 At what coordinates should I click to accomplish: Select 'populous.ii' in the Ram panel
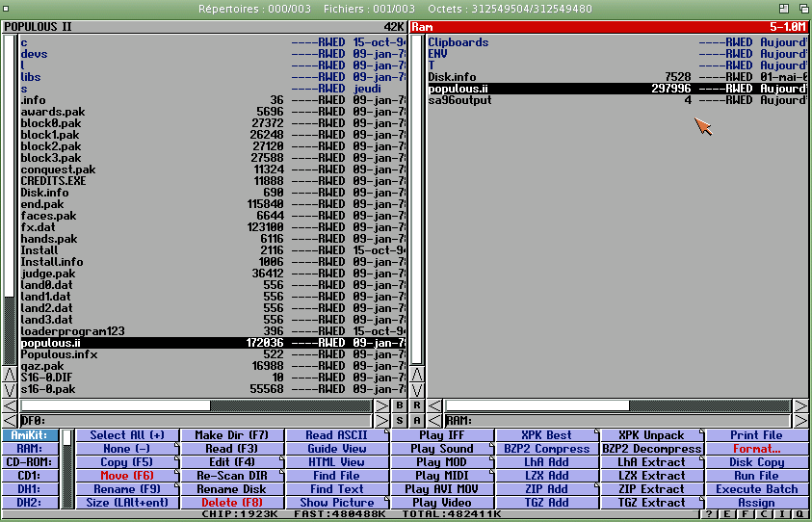point(617,89)
